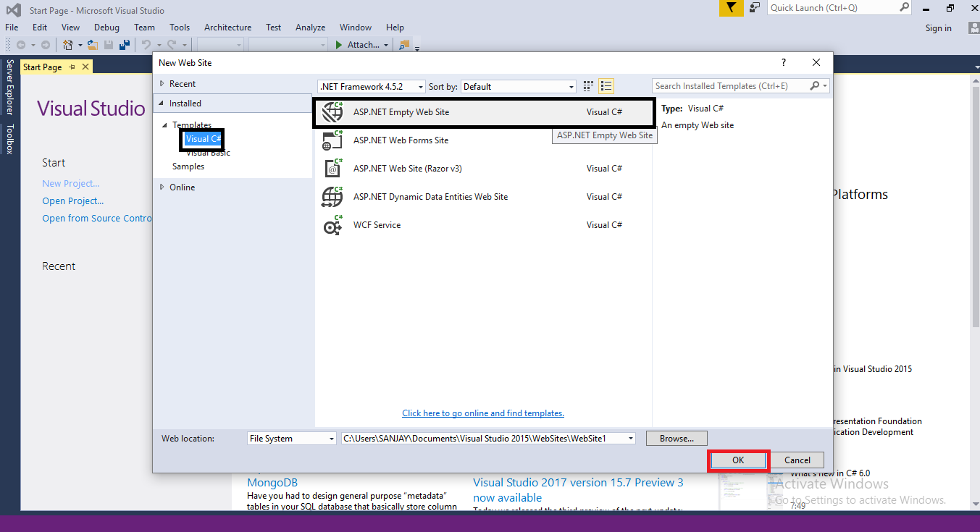980x532 pixels.
Task: Open the Architecture menu
Action: [227, 28]
